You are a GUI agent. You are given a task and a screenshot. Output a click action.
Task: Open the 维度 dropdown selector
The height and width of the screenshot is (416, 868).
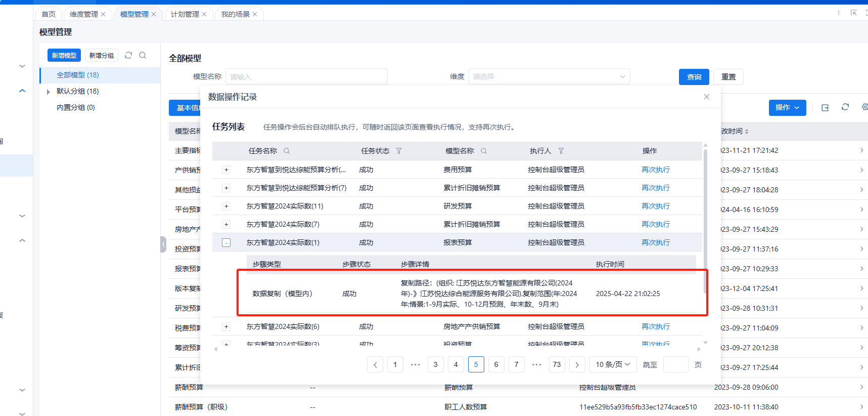(x=549, y=76)
